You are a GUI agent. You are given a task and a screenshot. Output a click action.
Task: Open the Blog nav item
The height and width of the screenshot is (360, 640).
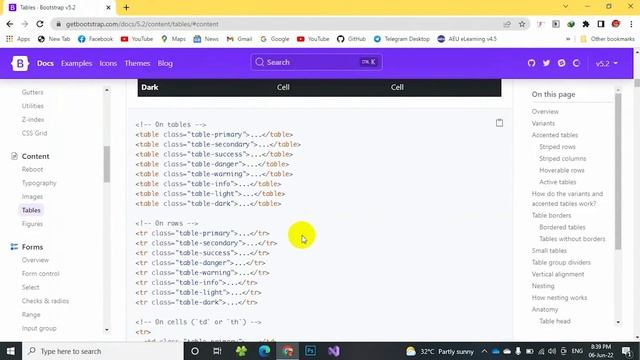[x=165, y=63]
